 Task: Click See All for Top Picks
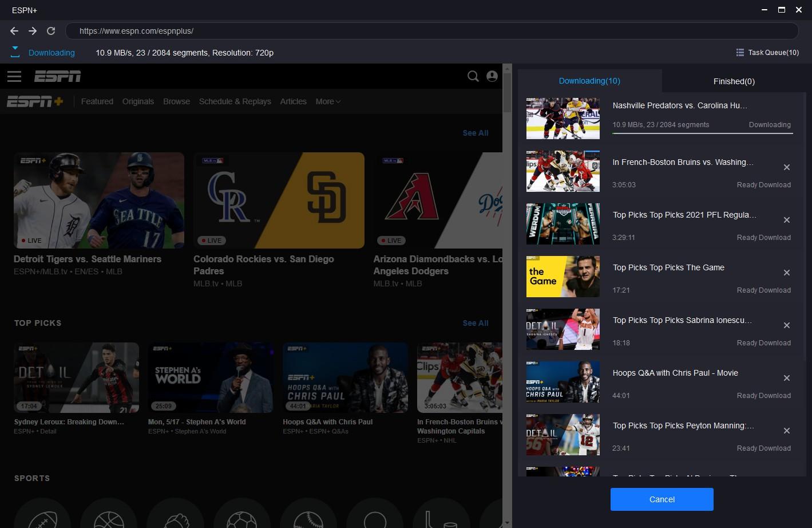point(476,323)
